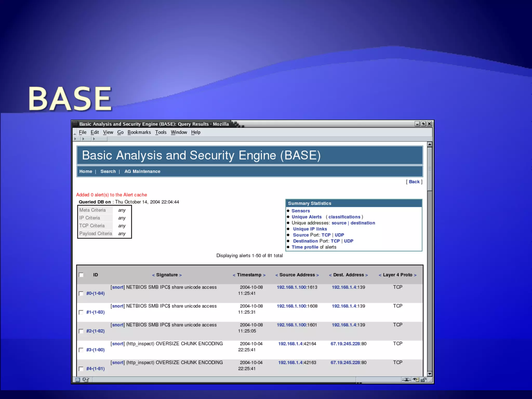532x399 pixels.
Task: Check the box for alert #3-(1-80)
Action: coord(81,350)
